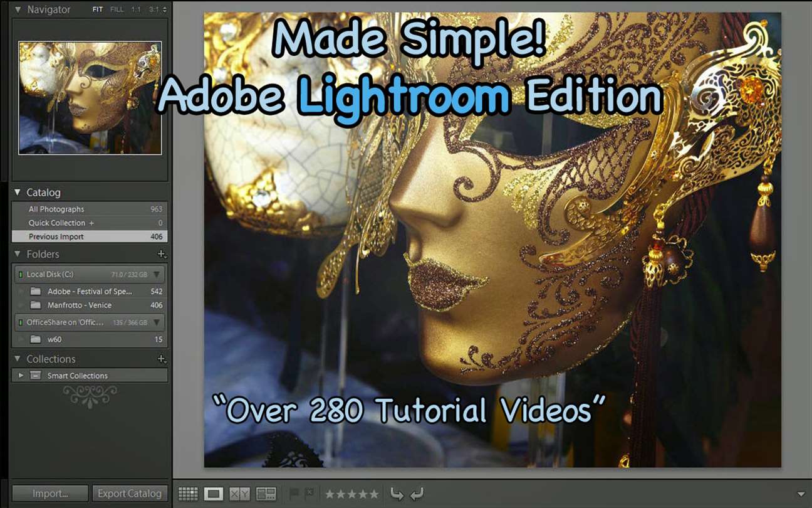Set Navigator zoom to FIT

[x=98, y=9]
